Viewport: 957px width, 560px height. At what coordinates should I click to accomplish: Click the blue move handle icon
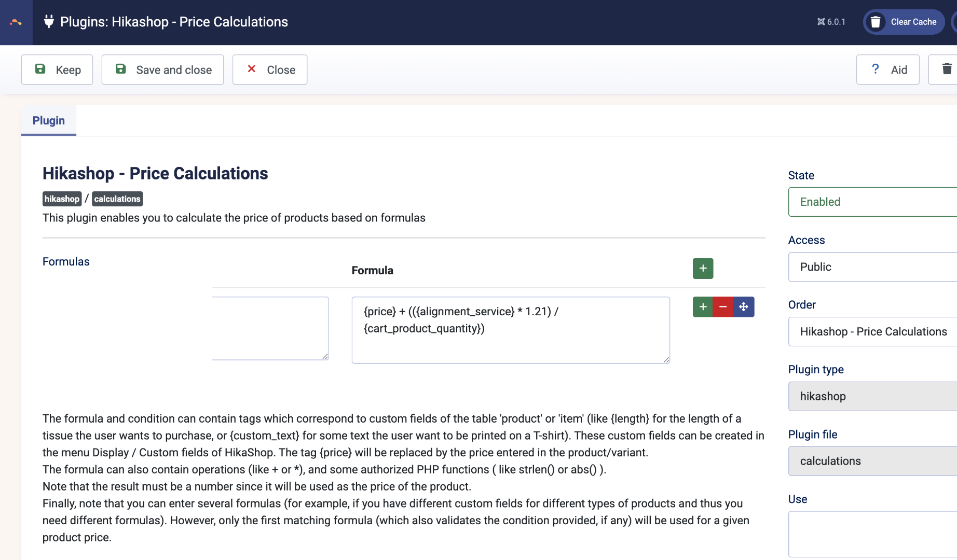click(744, 307)
